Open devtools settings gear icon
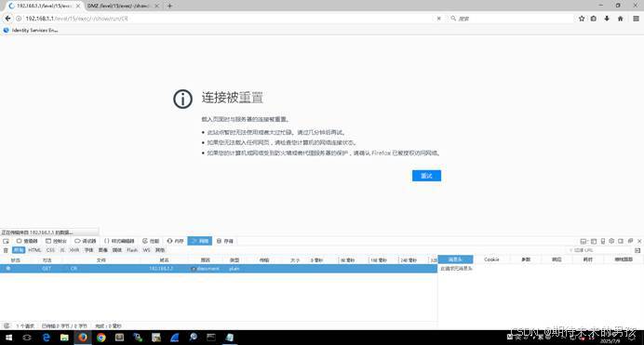 (x=611, y=241)
